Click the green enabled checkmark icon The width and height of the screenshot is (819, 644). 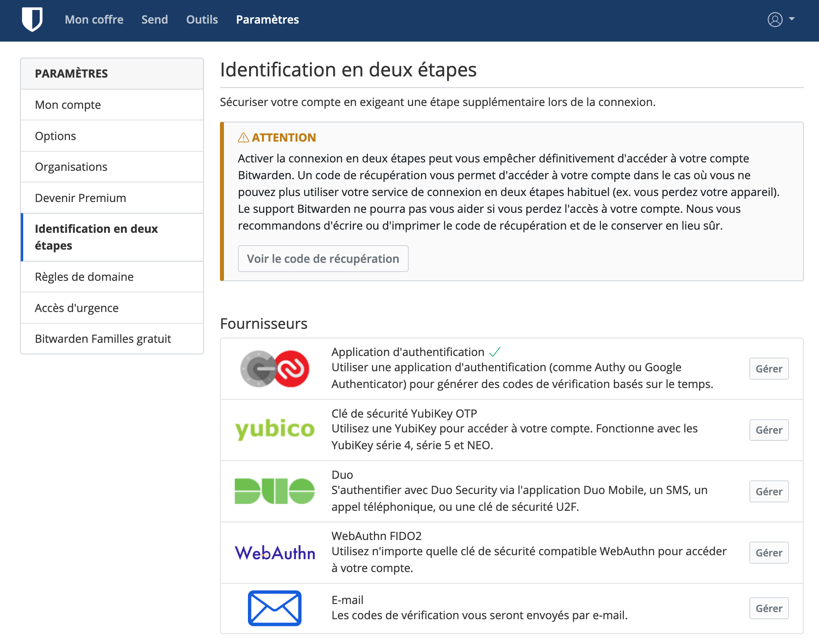[x=495, y=352]
